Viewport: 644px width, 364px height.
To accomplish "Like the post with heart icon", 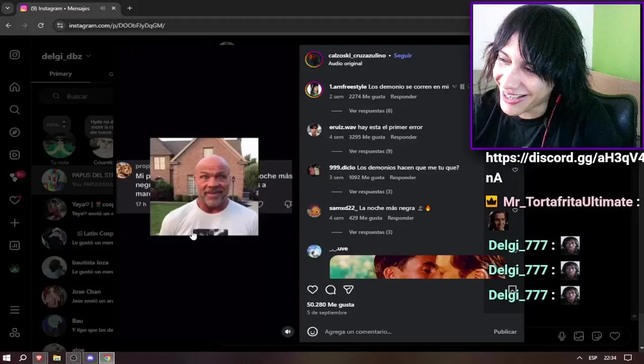I will pyautogui.click(x=313, y=290).
